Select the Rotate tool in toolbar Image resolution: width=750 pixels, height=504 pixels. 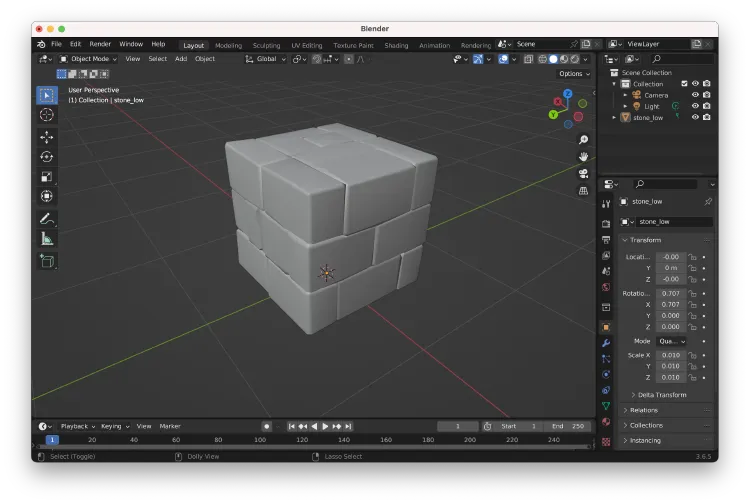(46, 157)
